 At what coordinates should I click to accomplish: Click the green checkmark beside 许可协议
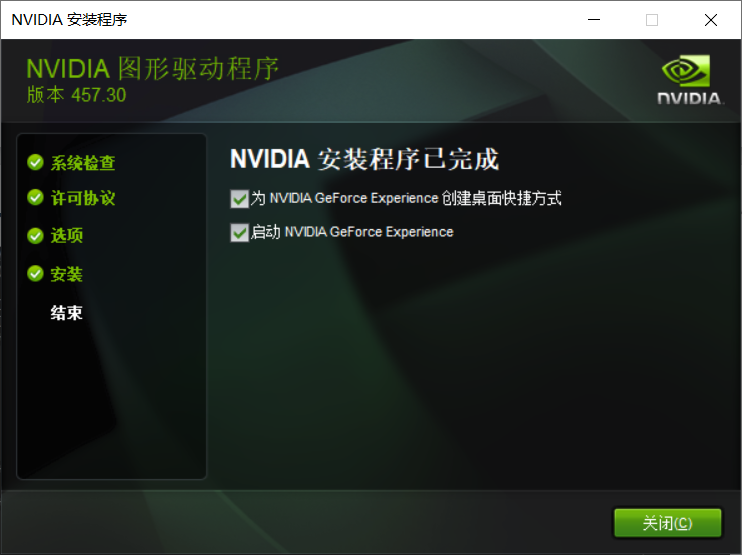35,197
